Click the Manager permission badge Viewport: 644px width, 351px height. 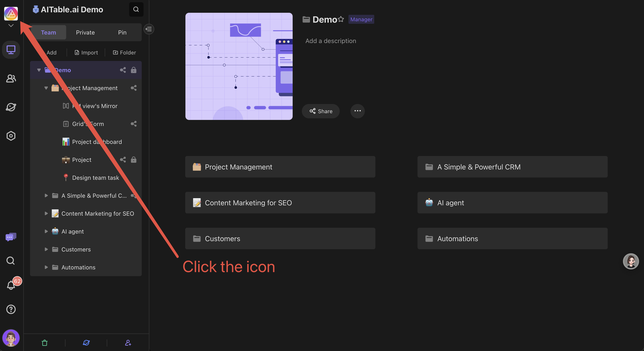coord(361,19)
